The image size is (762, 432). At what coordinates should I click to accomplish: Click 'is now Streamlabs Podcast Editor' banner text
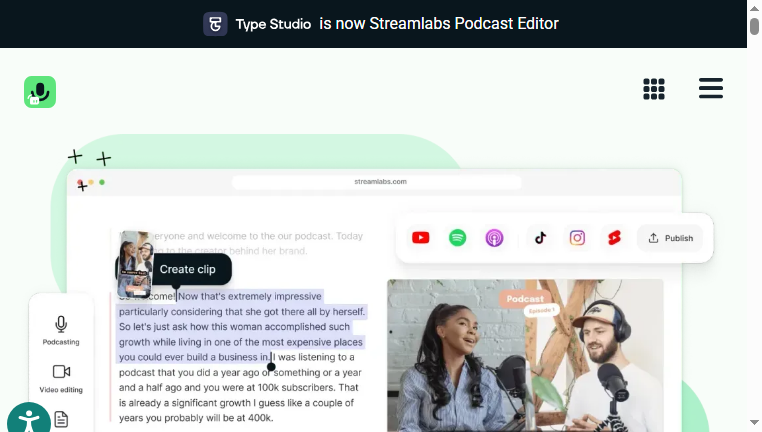pos(439,23)
